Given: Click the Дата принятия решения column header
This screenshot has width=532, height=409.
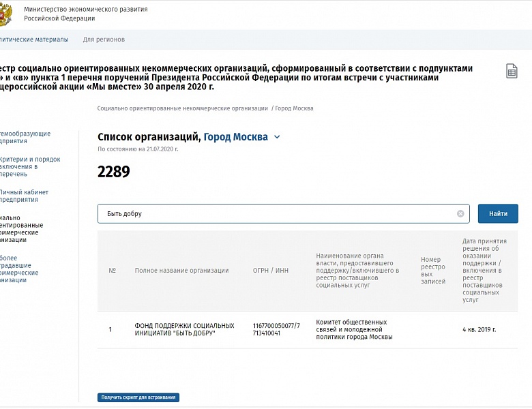Looking at the screenshot, I should click(x=484, y=271).
